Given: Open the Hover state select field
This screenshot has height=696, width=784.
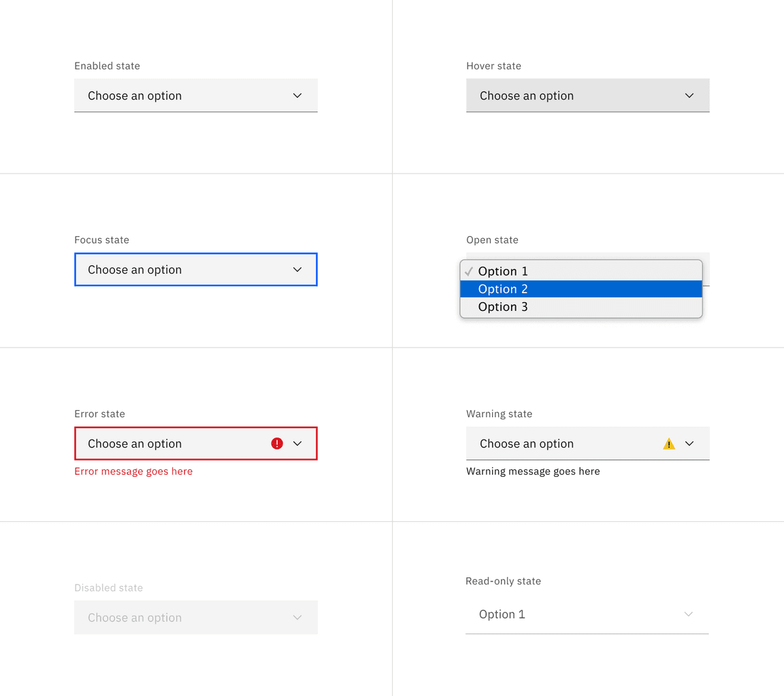Looking at the screenshot, I should pos(569,96).
